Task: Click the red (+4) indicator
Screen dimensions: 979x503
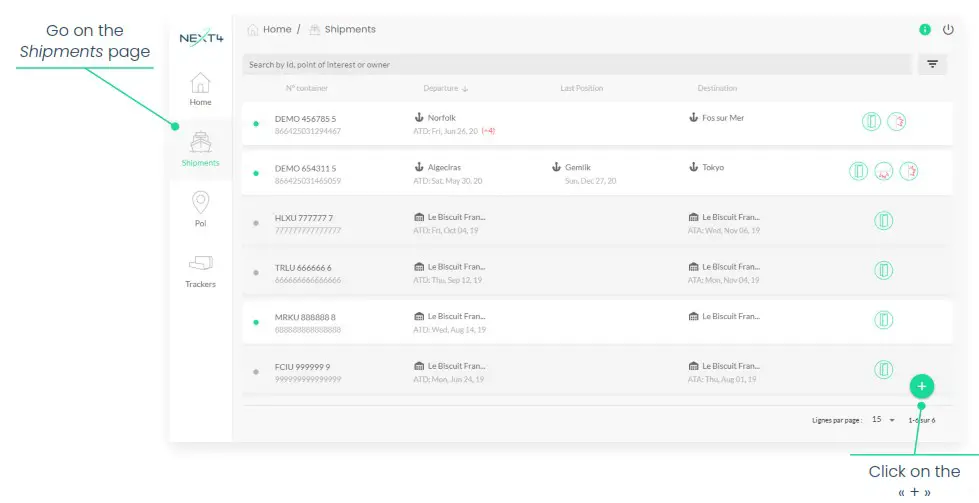Action: point(488,131)
